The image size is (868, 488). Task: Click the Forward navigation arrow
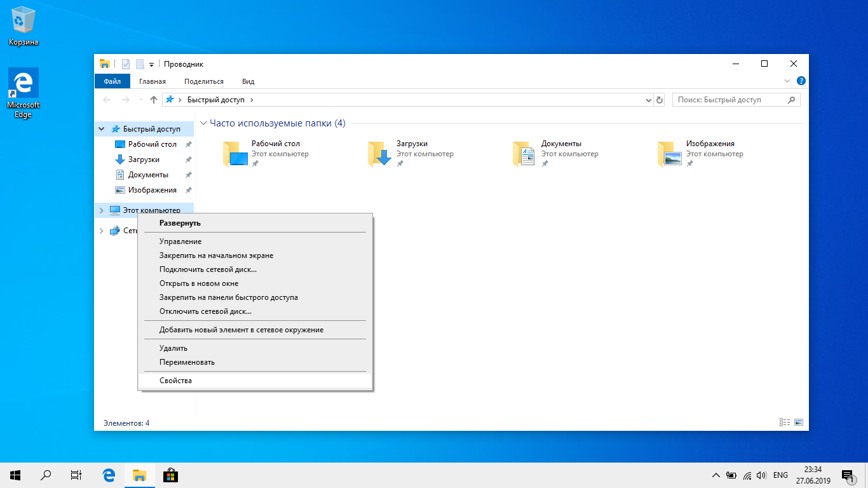[125, 100]
